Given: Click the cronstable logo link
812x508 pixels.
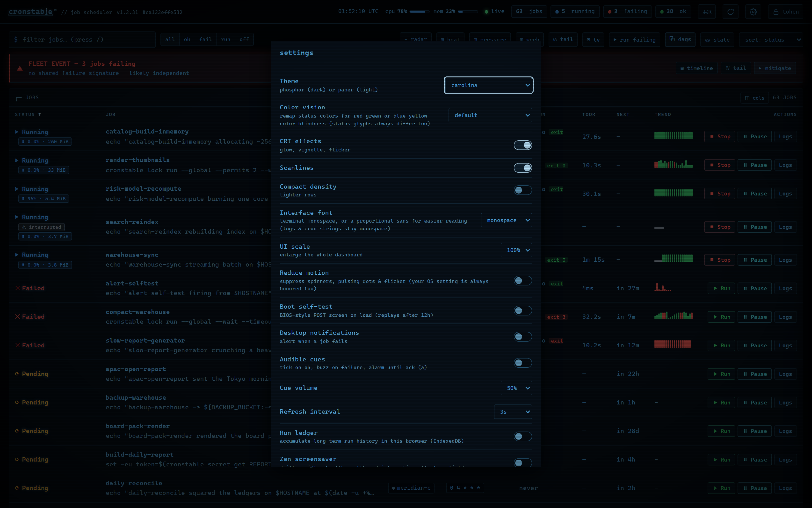Looking at the screenshot, I should point(30,12).
